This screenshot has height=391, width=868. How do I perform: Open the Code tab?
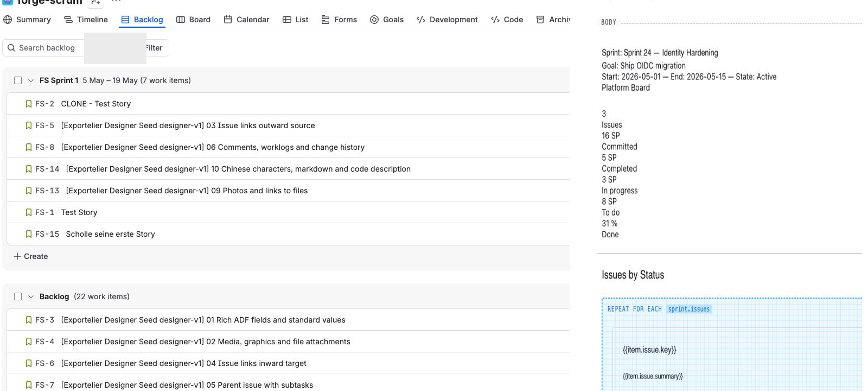point(507,20)
